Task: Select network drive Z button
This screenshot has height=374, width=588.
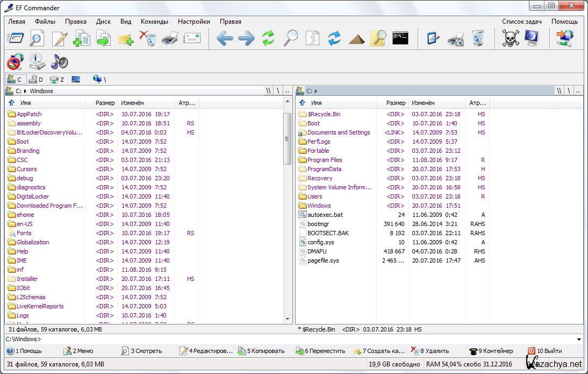Action: [57, 80]
